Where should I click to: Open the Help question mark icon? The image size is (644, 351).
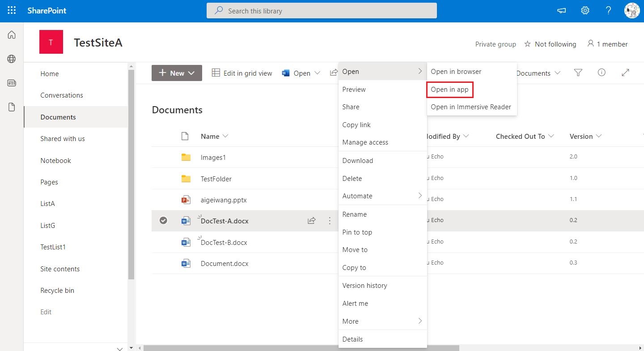(608, 11)
